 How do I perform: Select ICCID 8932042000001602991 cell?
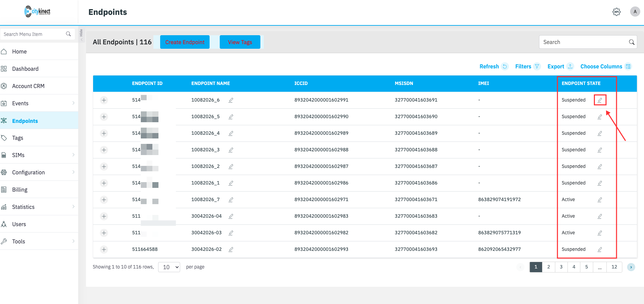point(321,100)
